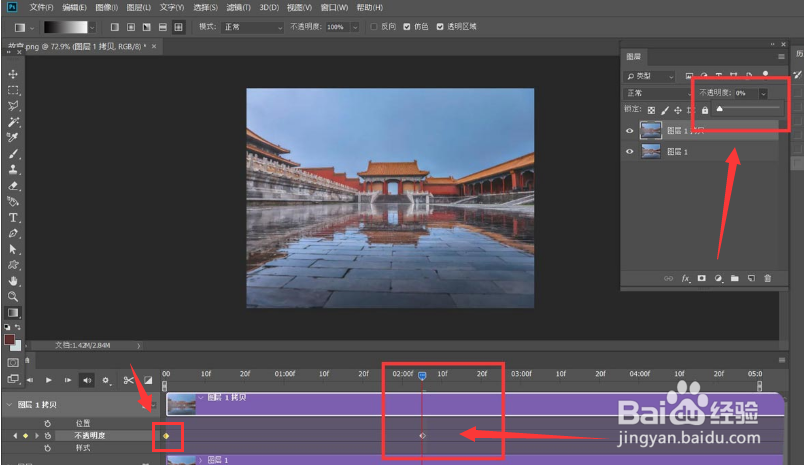804x466 pixels.
Task: Select the Brush tool
Action: 13,154
